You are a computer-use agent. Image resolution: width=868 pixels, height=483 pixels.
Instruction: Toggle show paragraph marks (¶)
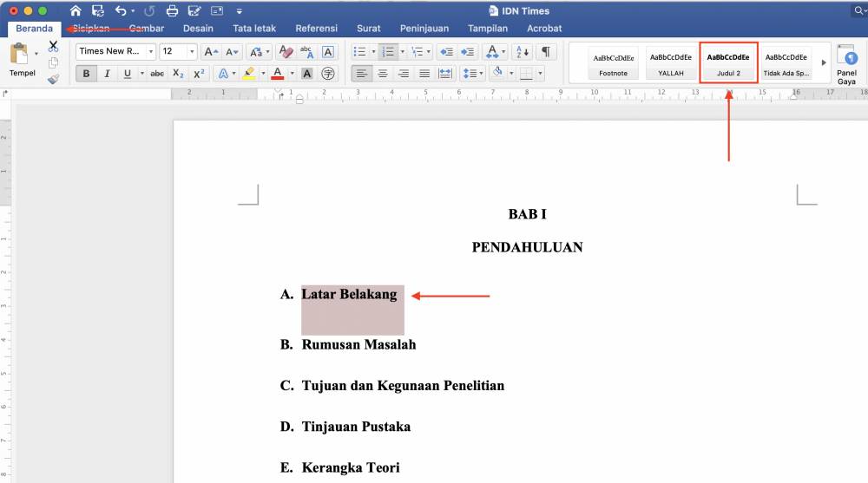[546, 51]
